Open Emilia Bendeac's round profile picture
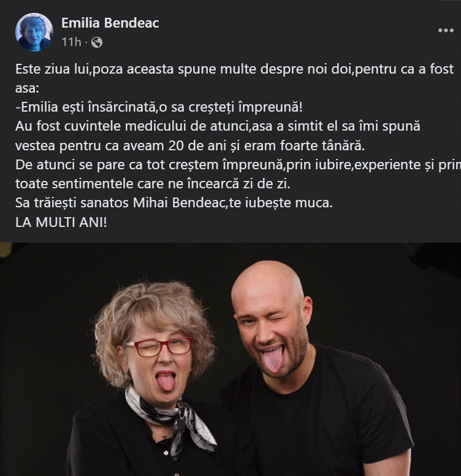Image resolution: width=461 pixels, height=476 pixels. click(x=34, y=32)
